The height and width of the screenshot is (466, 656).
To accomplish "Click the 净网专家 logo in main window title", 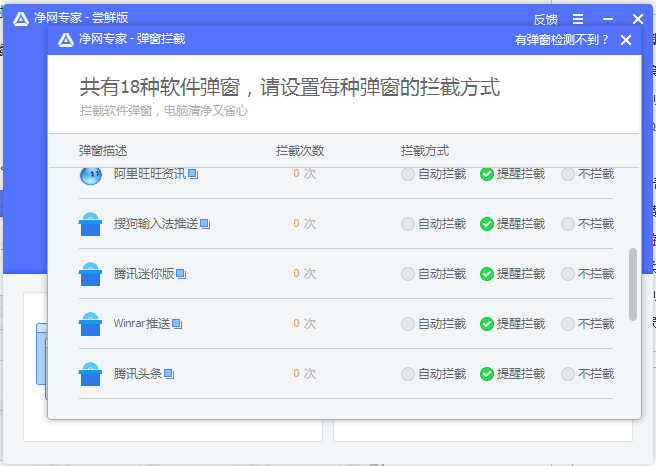I will (x=20, y=18).
